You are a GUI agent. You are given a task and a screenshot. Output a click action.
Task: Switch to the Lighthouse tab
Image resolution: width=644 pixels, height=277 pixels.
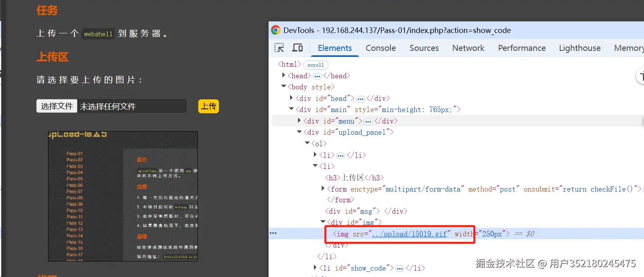(580, 48)
